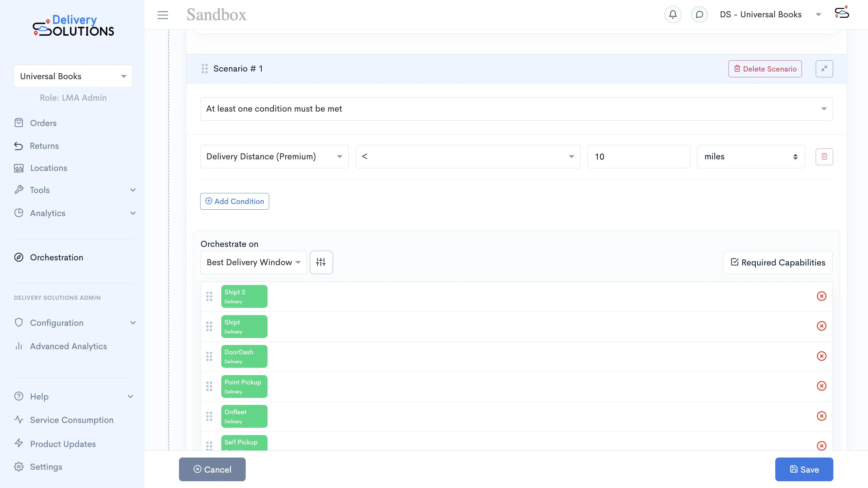Select the Onfleet Delivery provider tag
The width and height of the screenshot is (868, 488).
[244, 416]
